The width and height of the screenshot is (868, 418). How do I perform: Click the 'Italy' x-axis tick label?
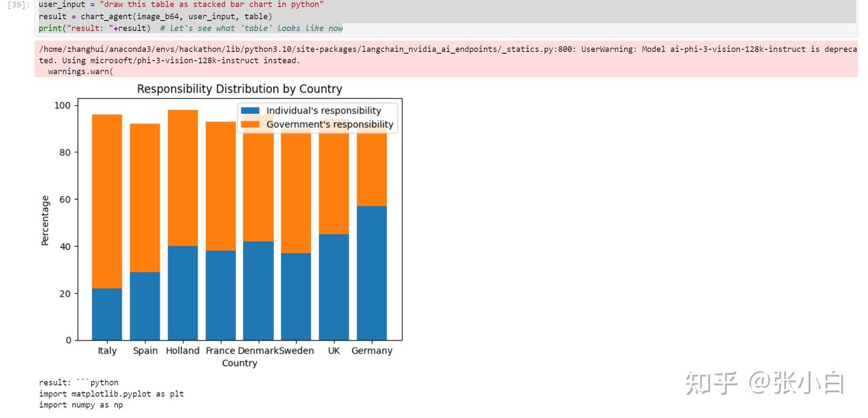point(107,351)
